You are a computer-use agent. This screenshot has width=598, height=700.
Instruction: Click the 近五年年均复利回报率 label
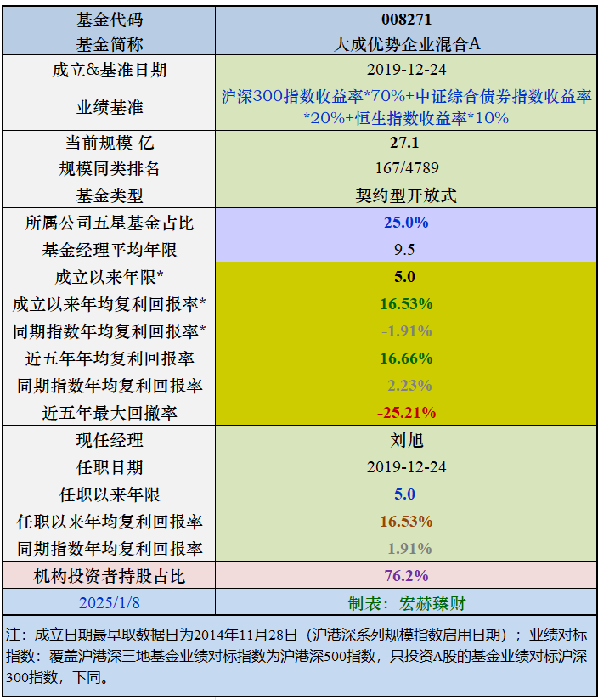click(110, 359)
